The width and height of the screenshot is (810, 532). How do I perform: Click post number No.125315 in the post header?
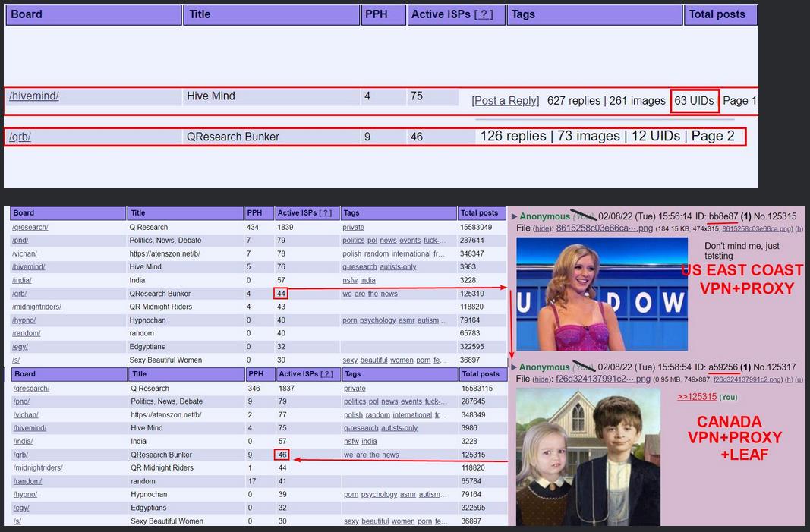click(x=775, y=216)
